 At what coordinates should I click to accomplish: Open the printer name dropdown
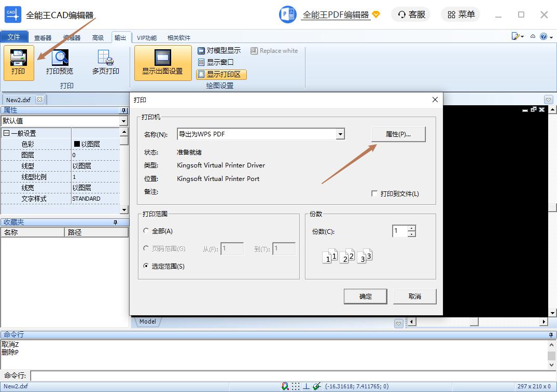(340, 134)
